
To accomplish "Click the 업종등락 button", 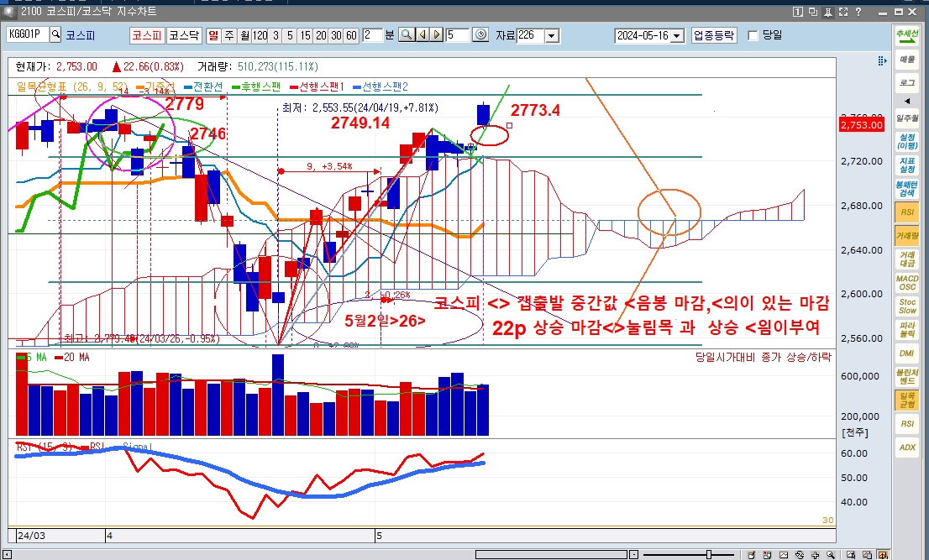I will coord(714,35).
